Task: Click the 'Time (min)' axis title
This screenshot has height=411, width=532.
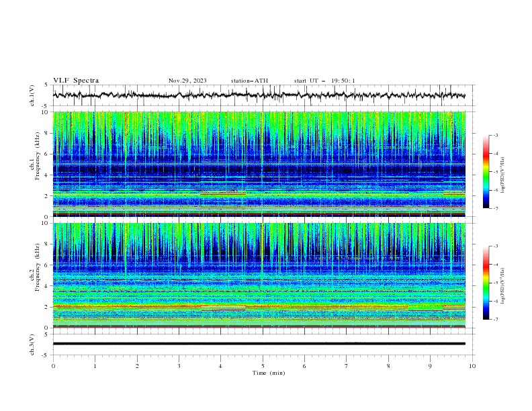Action: (x=269, y=373)
